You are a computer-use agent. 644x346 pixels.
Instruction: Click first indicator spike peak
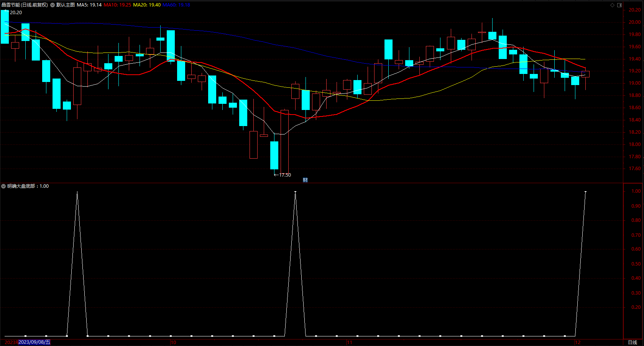coord(77,192)
